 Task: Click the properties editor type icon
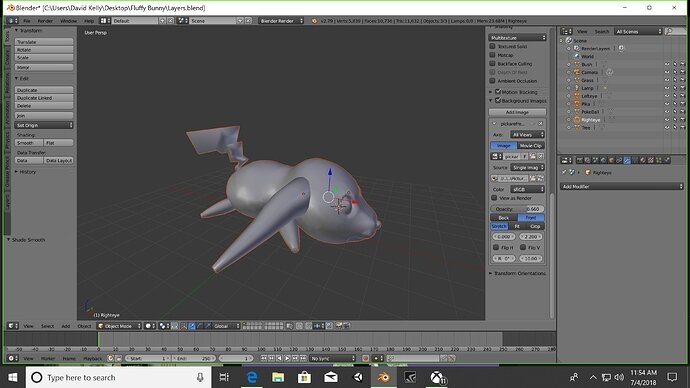(x=565, y=161)
